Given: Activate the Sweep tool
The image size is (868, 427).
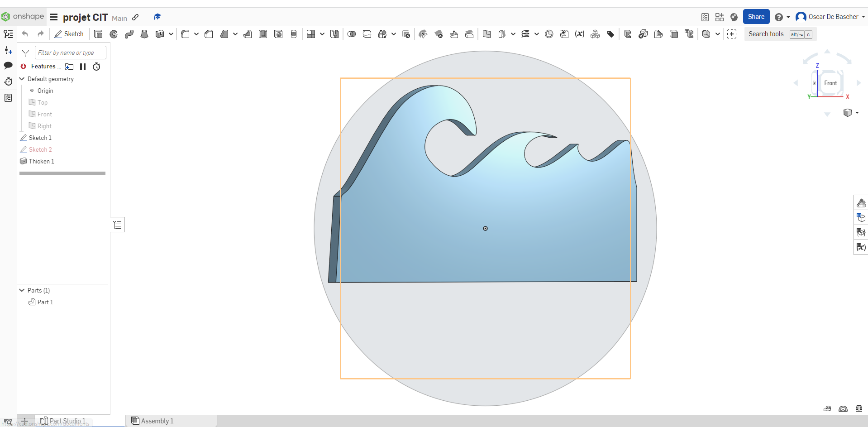Looking at the screenshot, I should click(129, 34).
